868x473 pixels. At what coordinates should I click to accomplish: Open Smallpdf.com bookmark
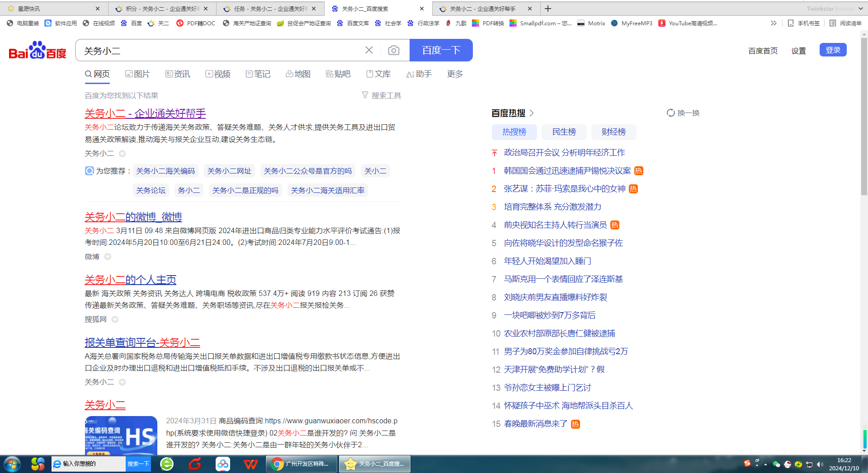[541, 23]
